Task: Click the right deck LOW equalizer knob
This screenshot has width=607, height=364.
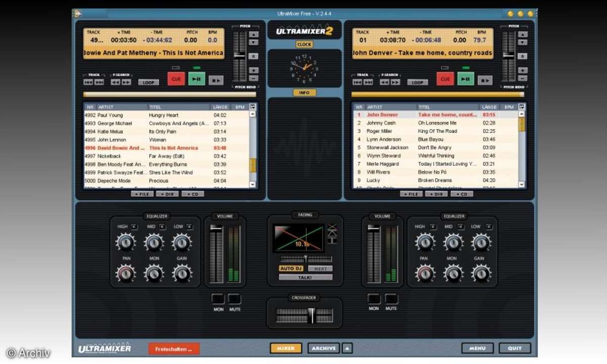Action: 481,243
